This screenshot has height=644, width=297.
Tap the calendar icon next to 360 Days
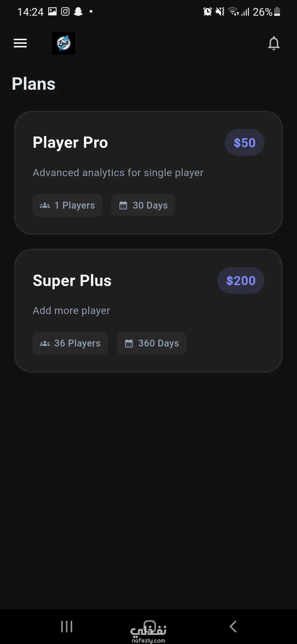[129, 343]
